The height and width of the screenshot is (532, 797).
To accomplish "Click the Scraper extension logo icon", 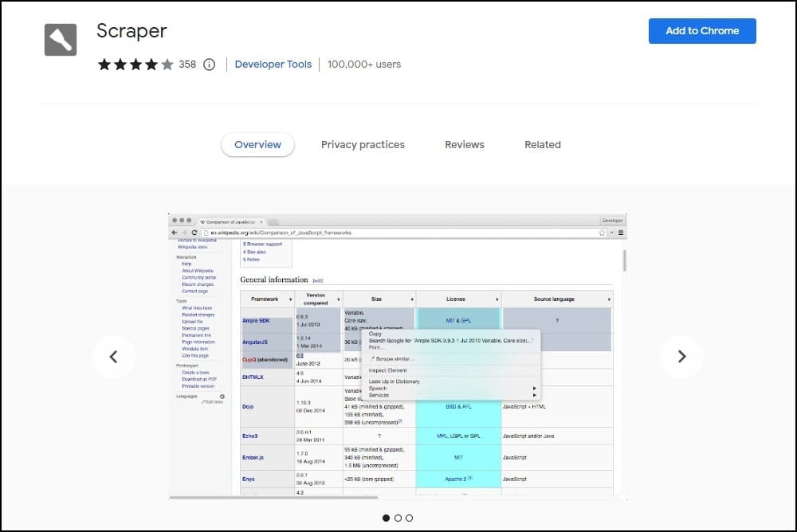I will (61, 40).
